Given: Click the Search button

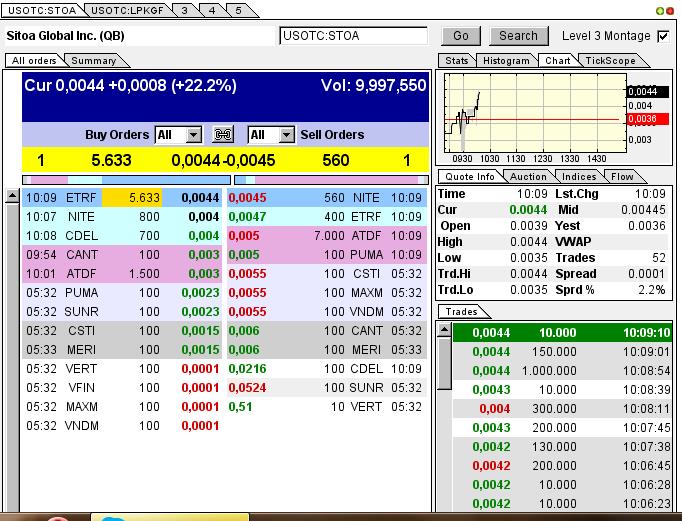Looking at the screenshot, I should tap(518, 36).
